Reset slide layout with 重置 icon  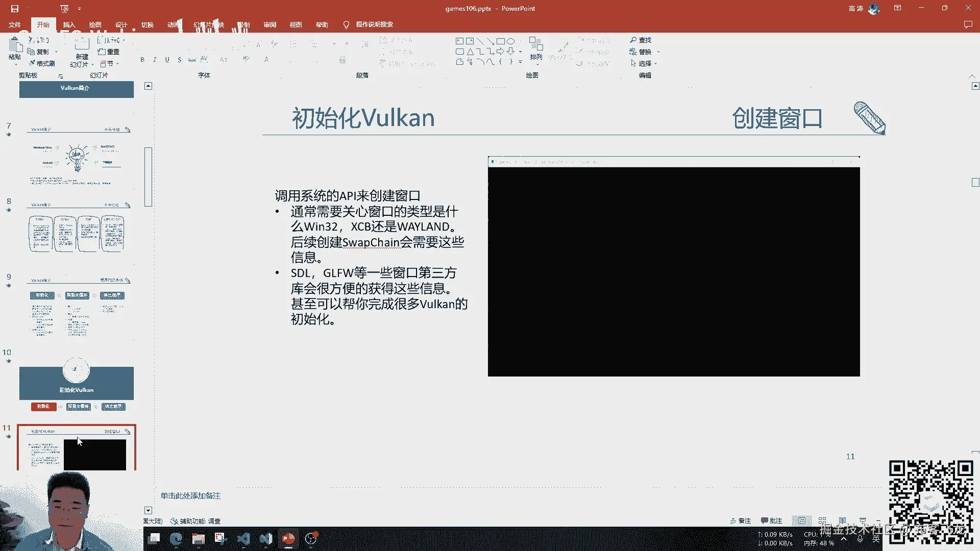coord(108,52)
